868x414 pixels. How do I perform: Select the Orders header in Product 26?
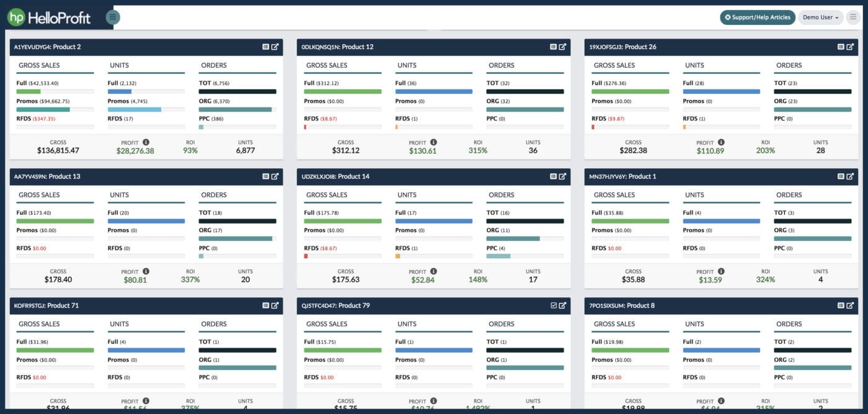(x=789, y=65)
